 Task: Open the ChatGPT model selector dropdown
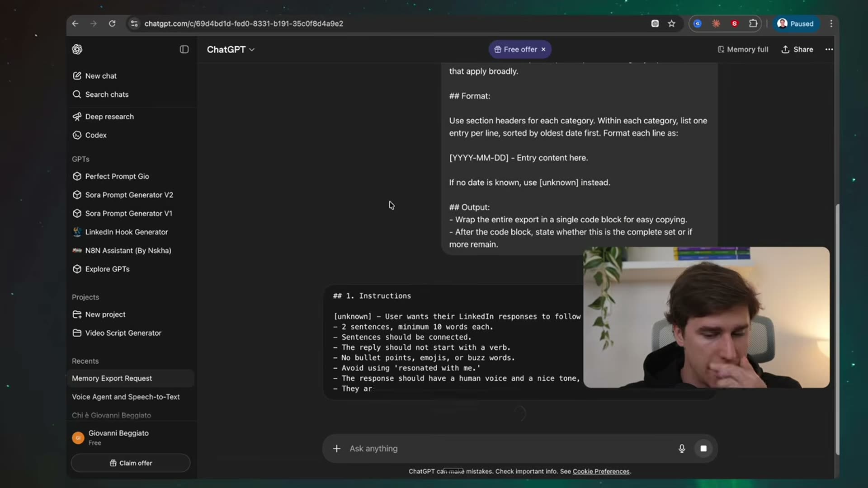point(231,50)
